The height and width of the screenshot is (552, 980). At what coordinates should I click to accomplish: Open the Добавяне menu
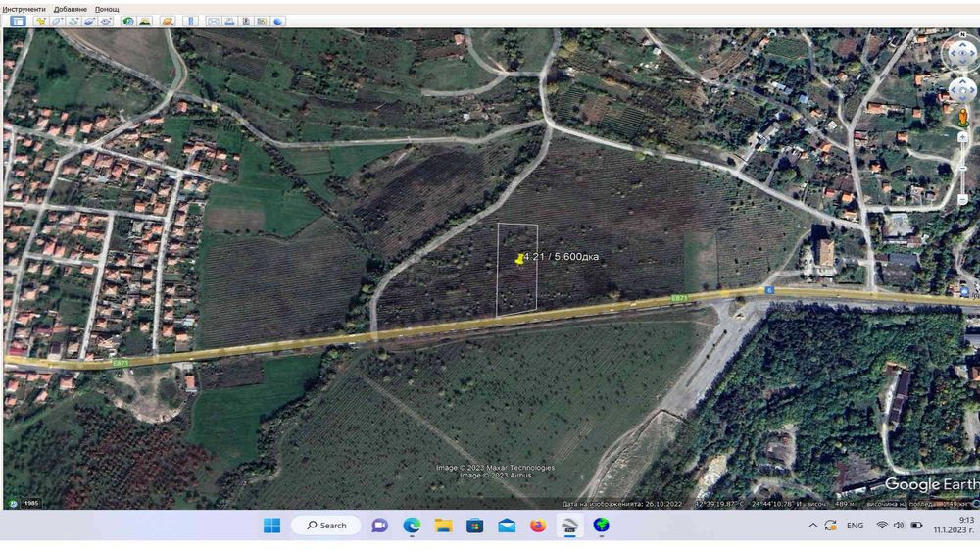click(70, 10)
